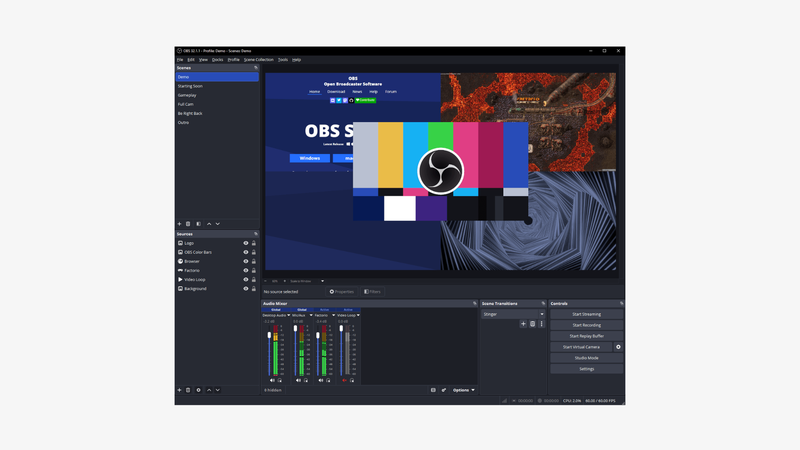Open Audio Mixer Options dropdown
The height and width of the screenshot is (450, 800).
click(x=463, y=390)
